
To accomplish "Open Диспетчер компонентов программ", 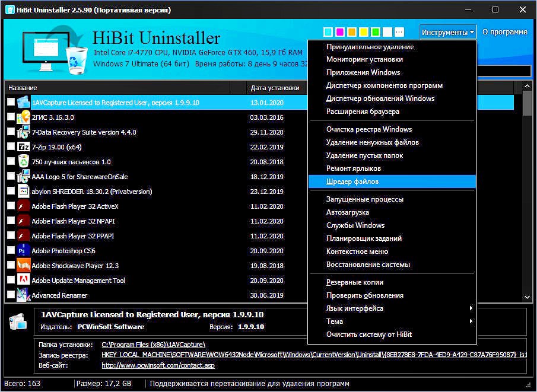I will (x=392, y=85).
